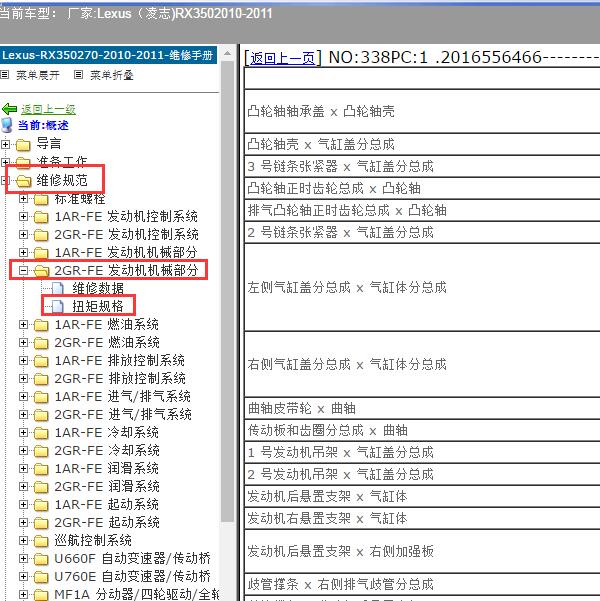Click 2GR-FE 排放控制系统 folder icon

41,378
